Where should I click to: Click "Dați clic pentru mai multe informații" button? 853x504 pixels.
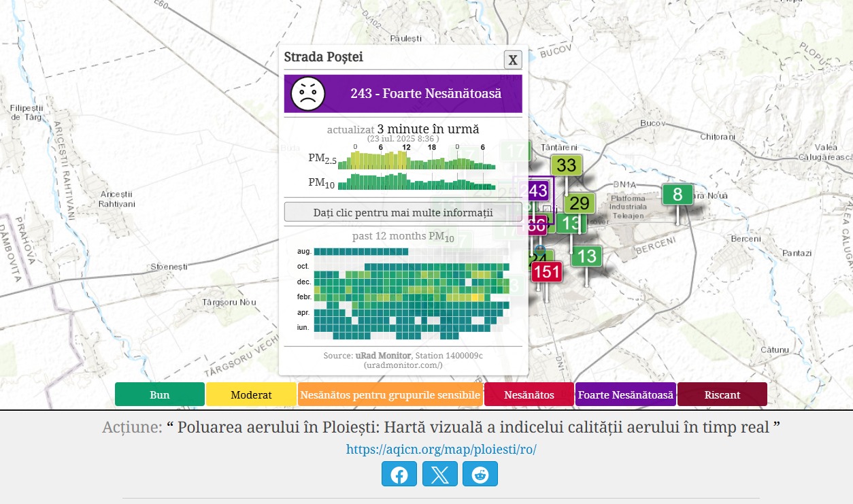click(x=403, y=212)
